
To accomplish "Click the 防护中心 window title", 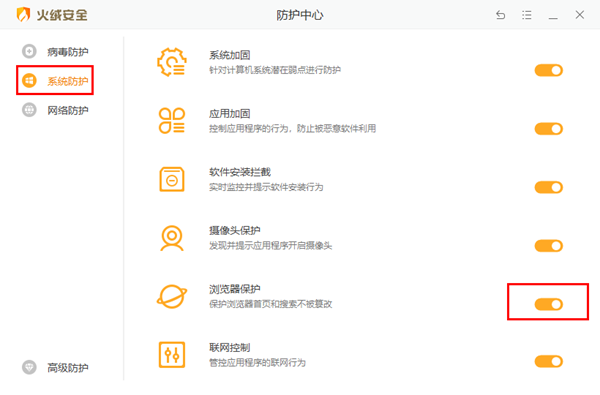I will [x=300, y=15].
